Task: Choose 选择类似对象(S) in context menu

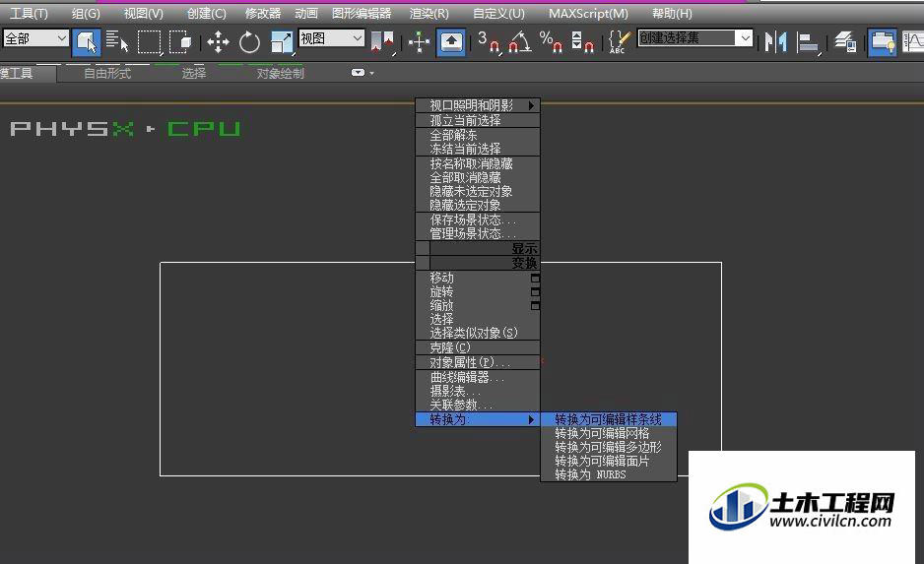Action: pos(478,333)
